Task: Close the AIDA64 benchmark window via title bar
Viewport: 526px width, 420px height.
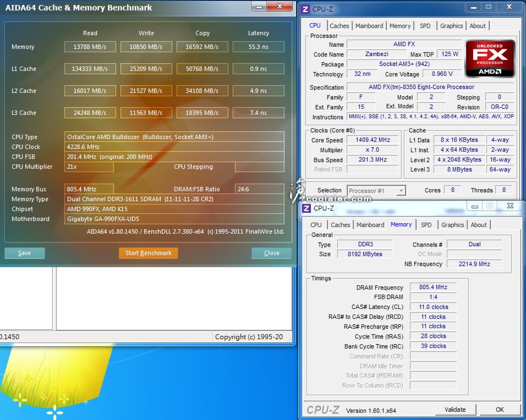Action: click(280, 7)
